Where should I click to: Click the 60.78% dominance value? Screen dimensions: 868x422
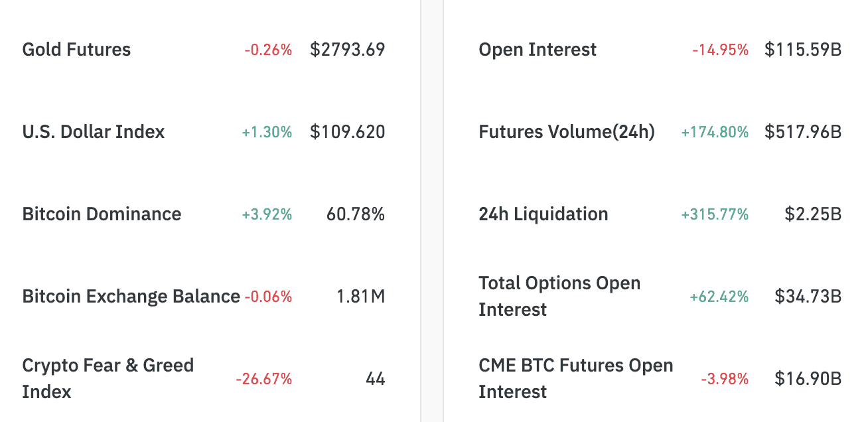356,214
